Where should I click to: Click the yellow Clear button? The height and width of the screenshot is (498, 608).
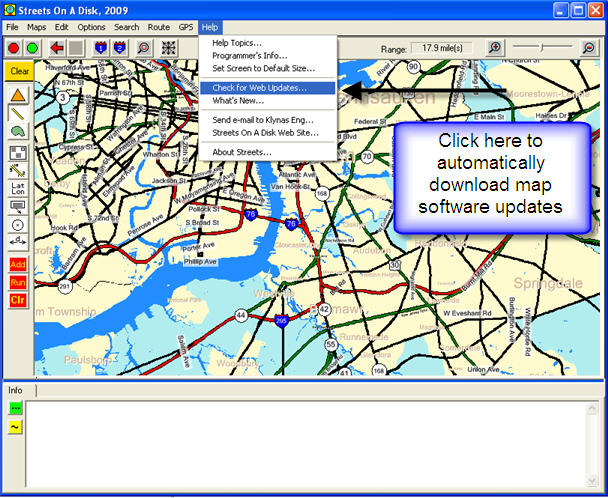coord(19,71)
